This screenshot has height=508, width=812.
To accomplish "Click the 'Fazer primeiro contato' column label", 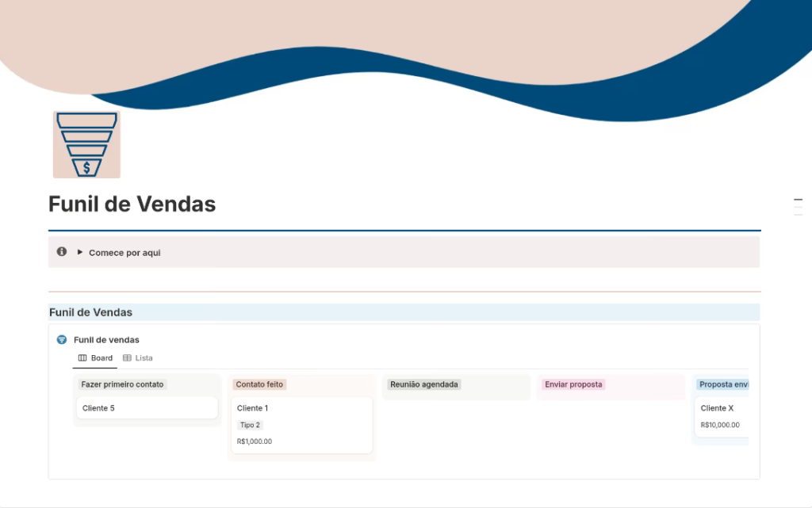I will pos(122,384).
